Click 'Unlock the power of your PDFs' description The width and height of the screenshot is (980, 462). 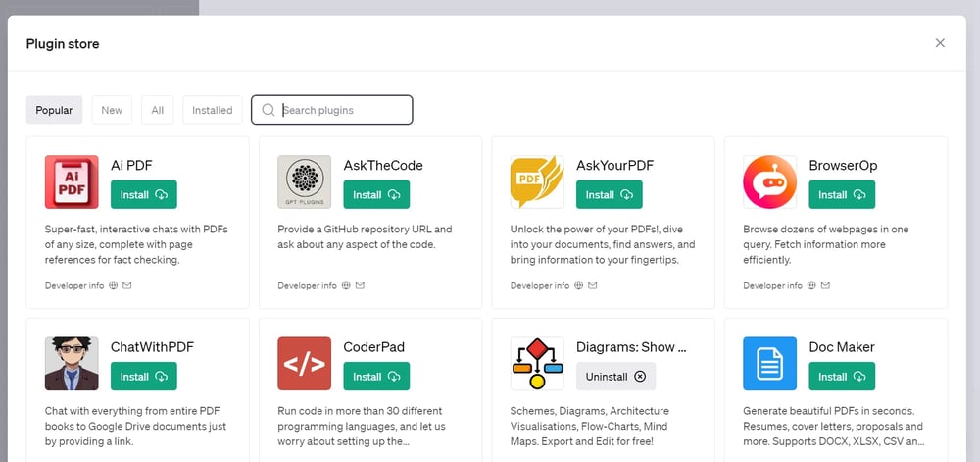tap(603, 244)
